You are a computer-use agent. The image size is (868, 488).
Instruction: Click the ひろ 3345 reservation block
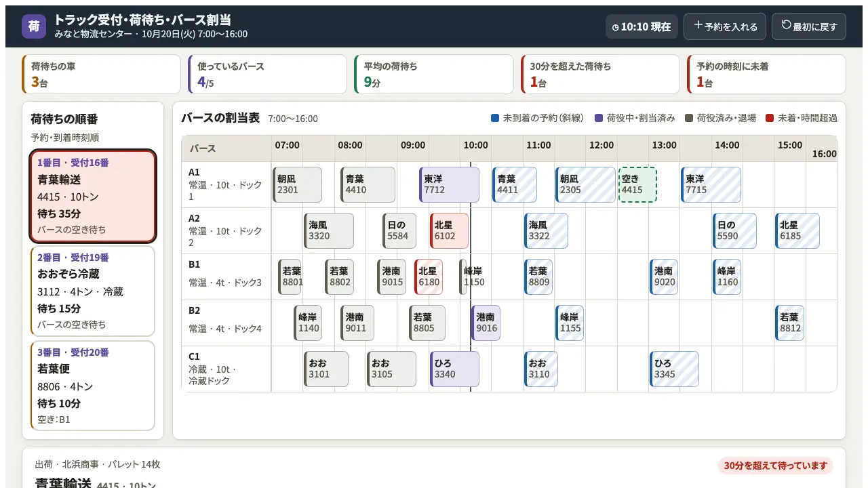coord(674,369)
